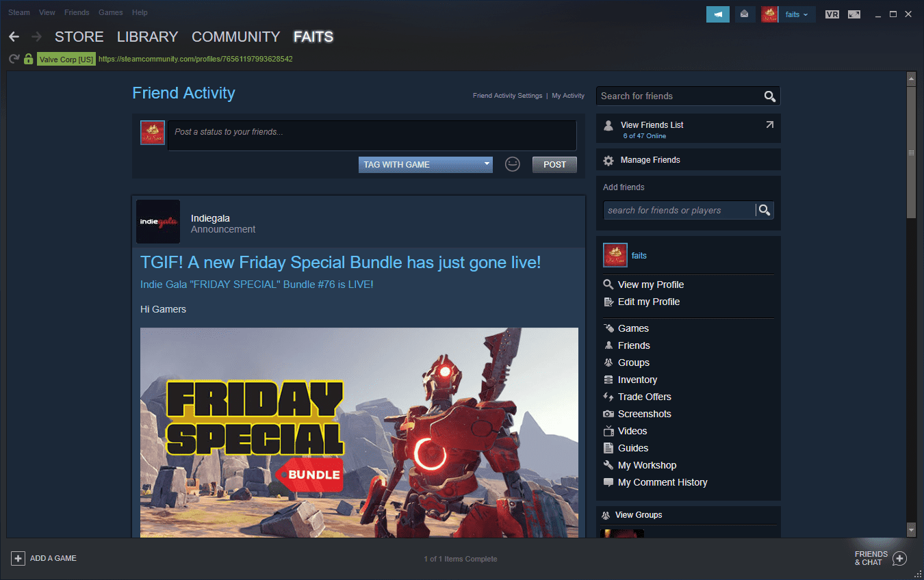This screenshot has height=580, width=924.
Task: Switch to the LIBRARY tab
Action: coord(147,37)
